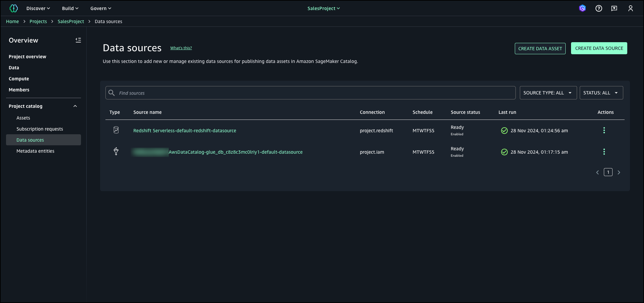The height and width of the screenshot is (303, 644).
Task: Open the Source Type filter dropdown
Action: 548,93
